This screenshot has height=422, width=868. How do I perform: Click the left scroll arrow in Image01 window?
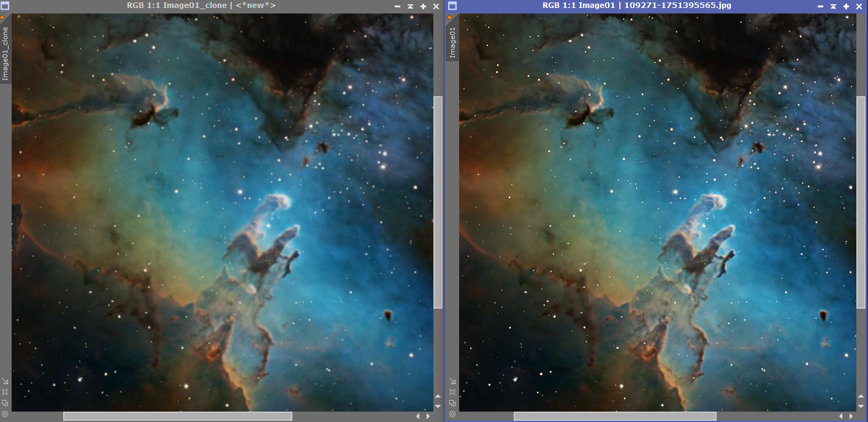[842, 416]
